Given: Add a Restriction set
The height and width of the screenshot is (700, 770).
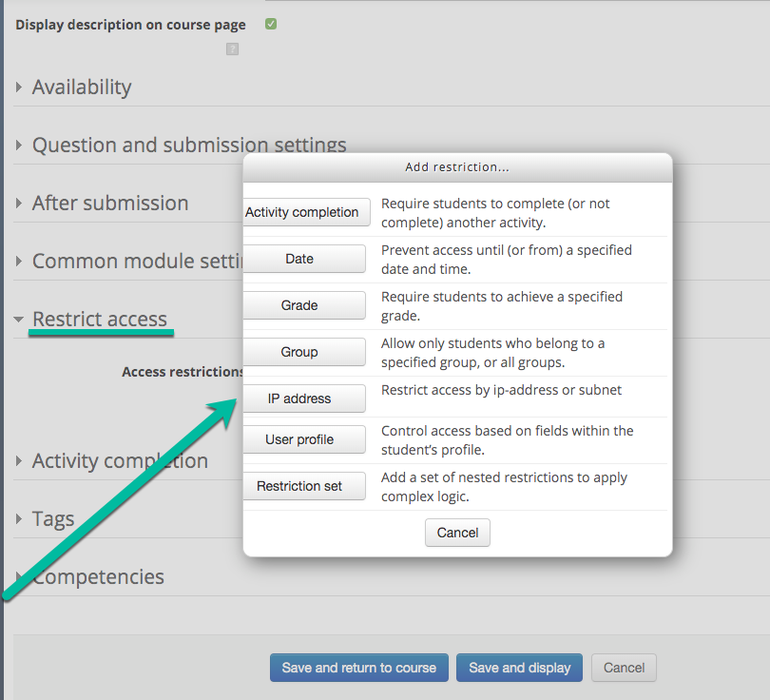Looking at the screenshot, I should (x=304, y=486).
